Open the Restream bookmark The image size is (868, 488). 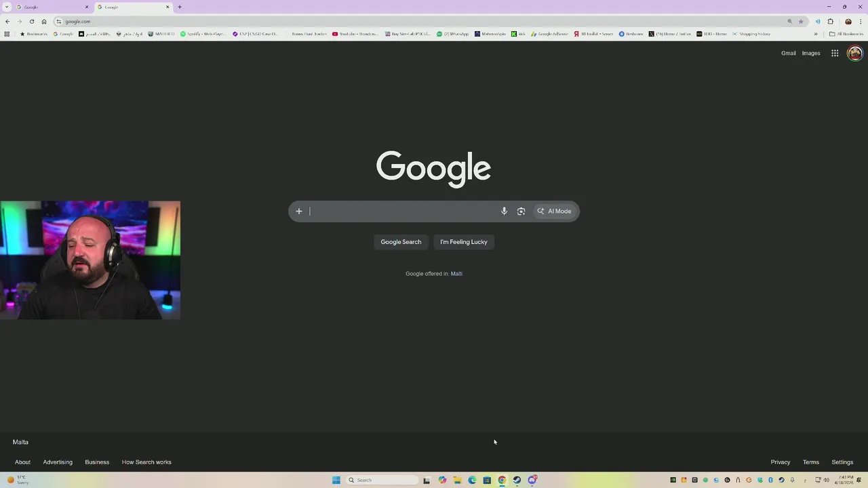tap(631, 34)
